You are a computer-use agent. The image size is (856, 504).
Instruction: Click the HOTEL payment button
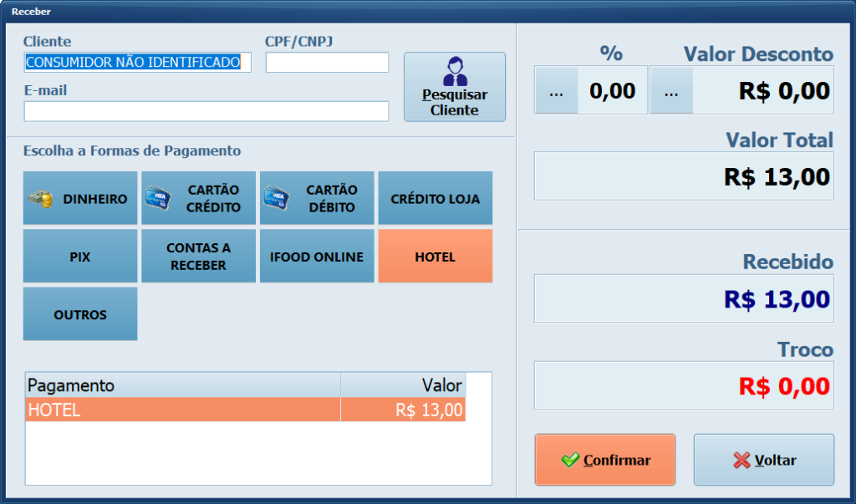pos(435,256)
